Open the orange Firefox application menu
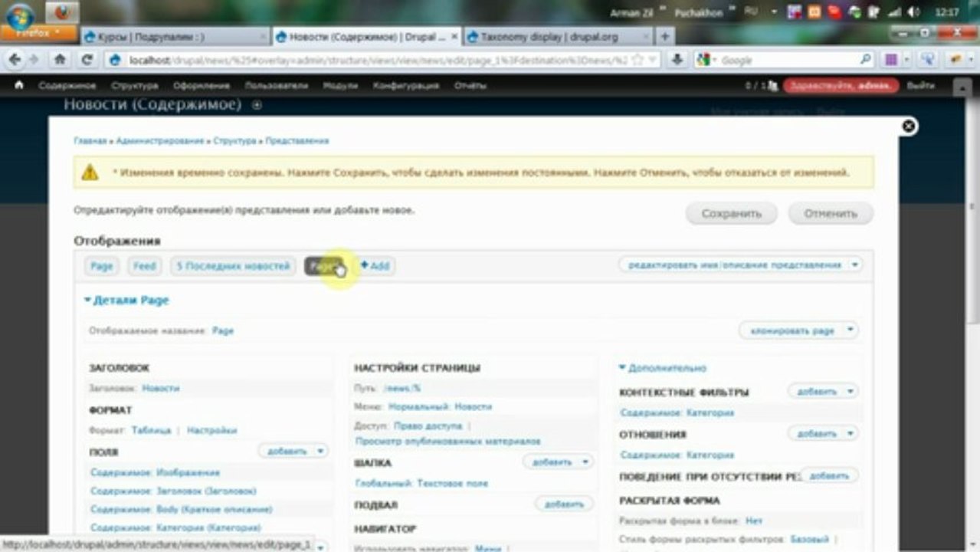The width and height of the screenshot is (980, 552). click(x=38, y=33)
